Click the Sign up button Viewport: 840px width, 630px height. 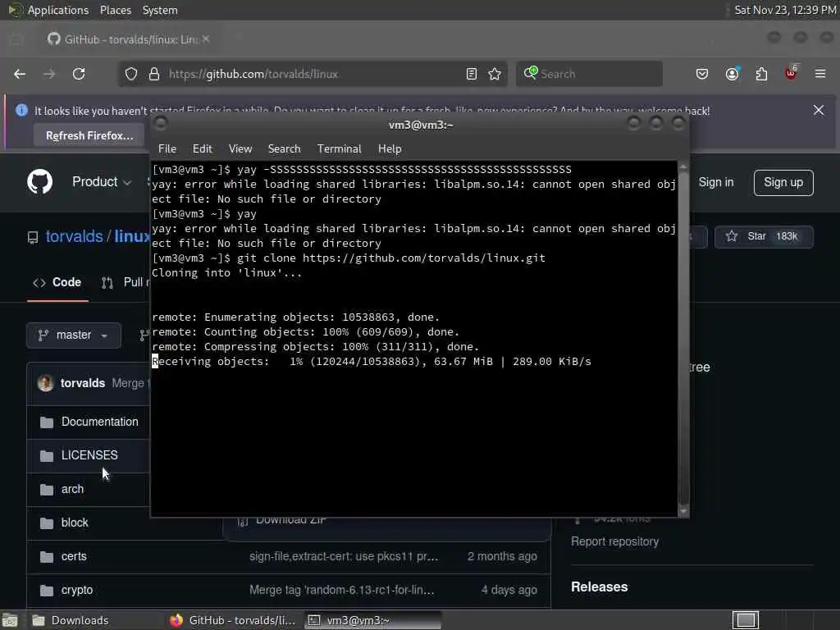[783, 183]
